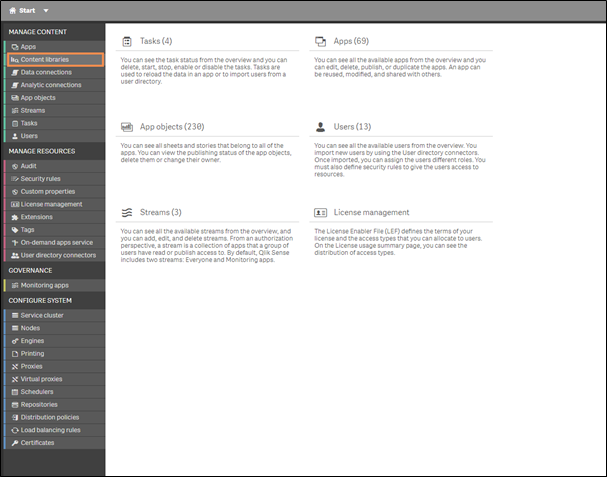607x477 pixels.
Task: Open the Streams (3) overview heading
Action: [x=161, y=213]
